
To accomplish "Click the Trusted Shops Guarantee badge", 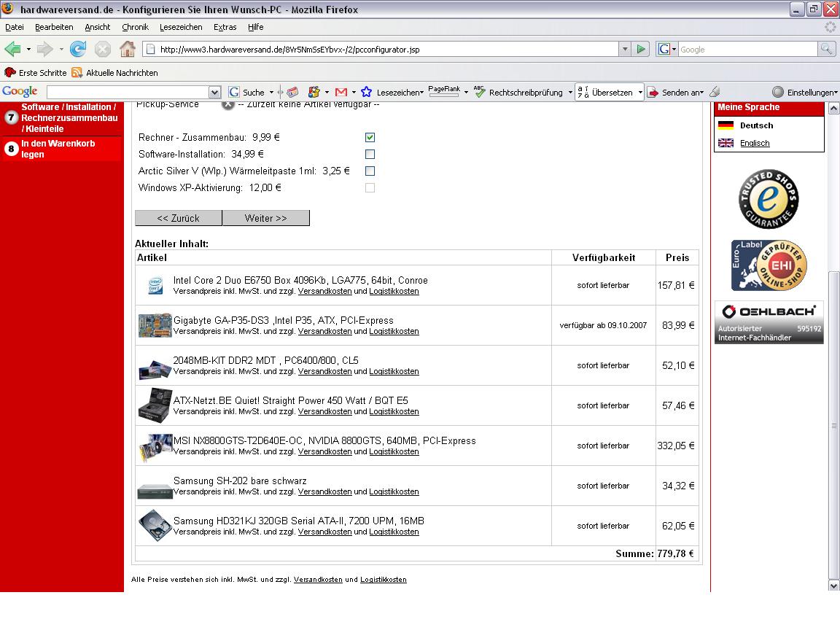I will 769,199.
